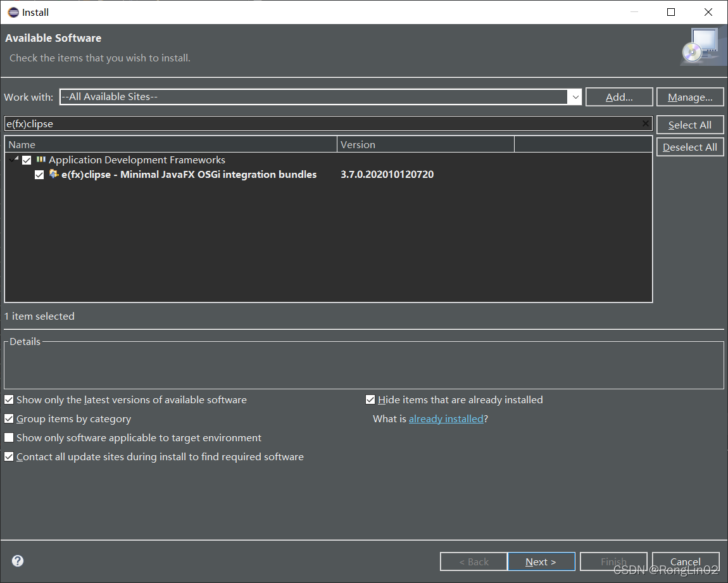Screen dimensions: 728x583
Task: Sort by the Version column header
Action: (x=426, y=144)
